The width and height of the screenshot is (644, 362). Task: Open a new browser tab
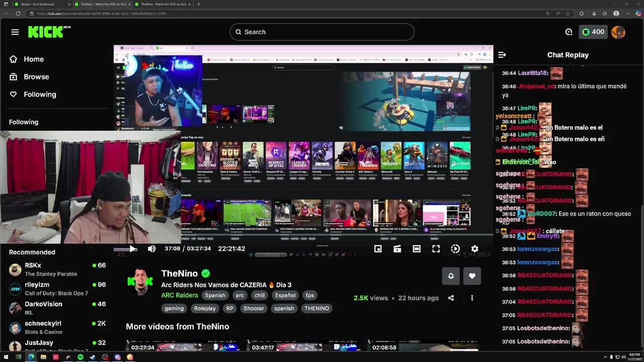coord(199,4)
